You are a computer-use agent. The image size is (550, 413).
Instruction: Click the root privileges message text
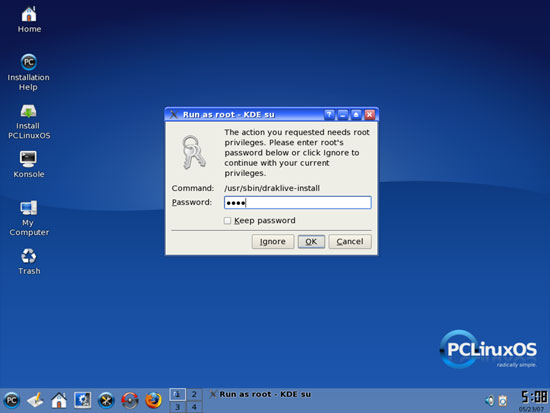pos(297,153)
